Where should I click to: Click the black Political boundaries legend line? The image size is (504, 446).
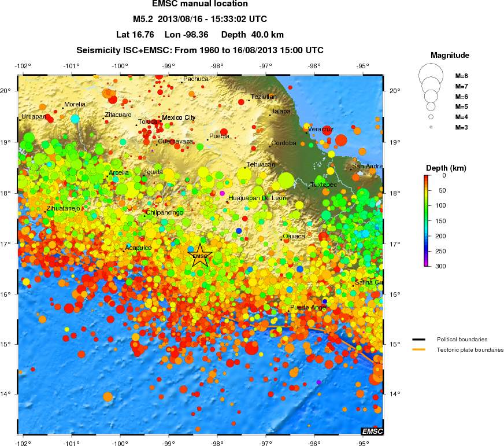(x=419, y=340)
